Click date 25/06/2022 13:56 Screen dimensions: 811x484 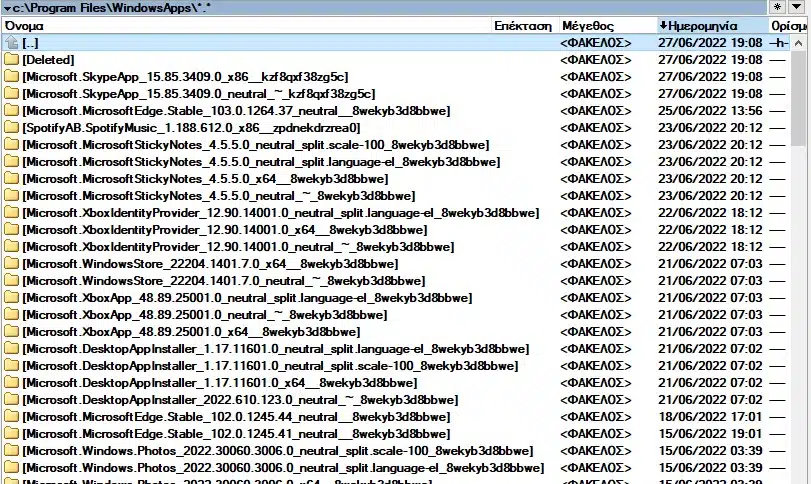(710, 111)
